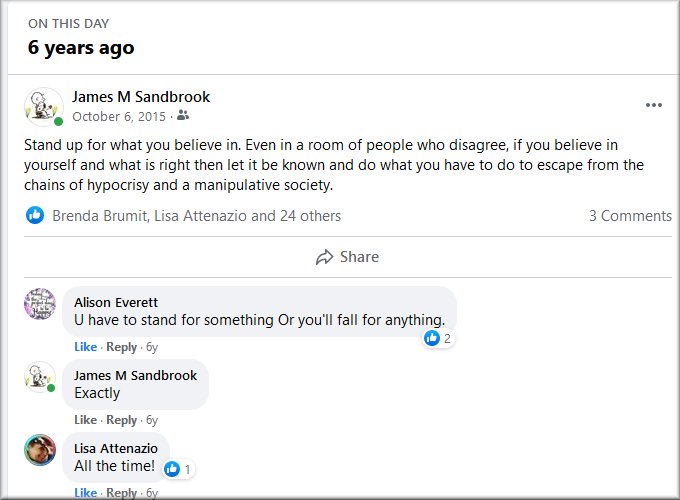
Task: Like Alison Everett's comment
Action: pos(85,347)
